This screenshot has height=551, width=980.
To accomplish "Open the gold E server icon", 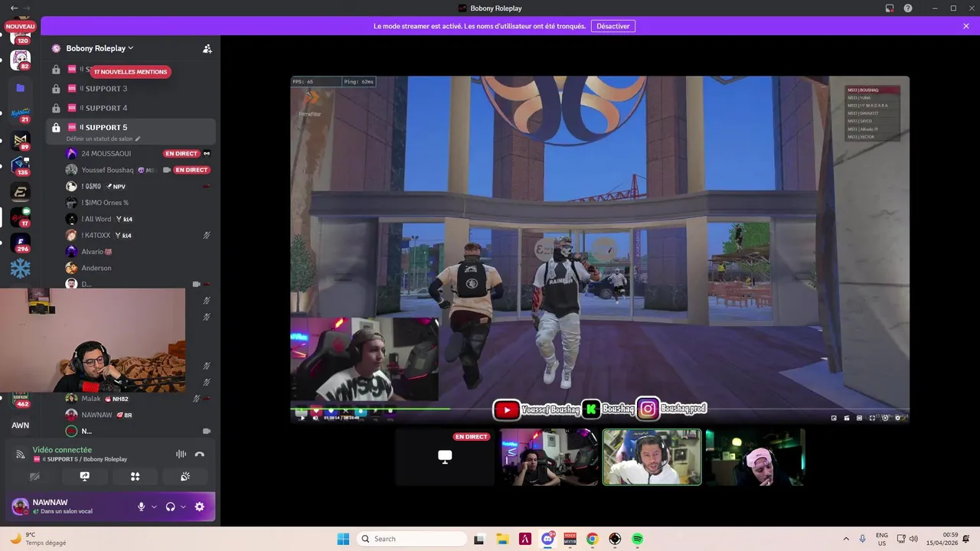I will tap(21, 191).
